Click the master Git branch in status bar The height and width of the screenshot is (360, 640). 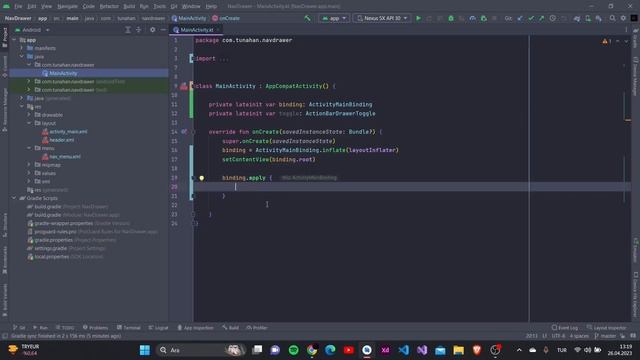click(605, 336)
